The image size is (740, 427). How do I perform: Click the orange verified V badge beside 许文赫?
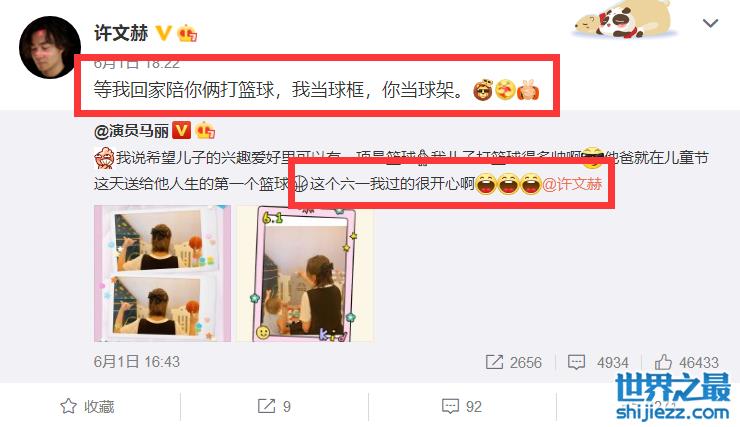tap(163, 33)
